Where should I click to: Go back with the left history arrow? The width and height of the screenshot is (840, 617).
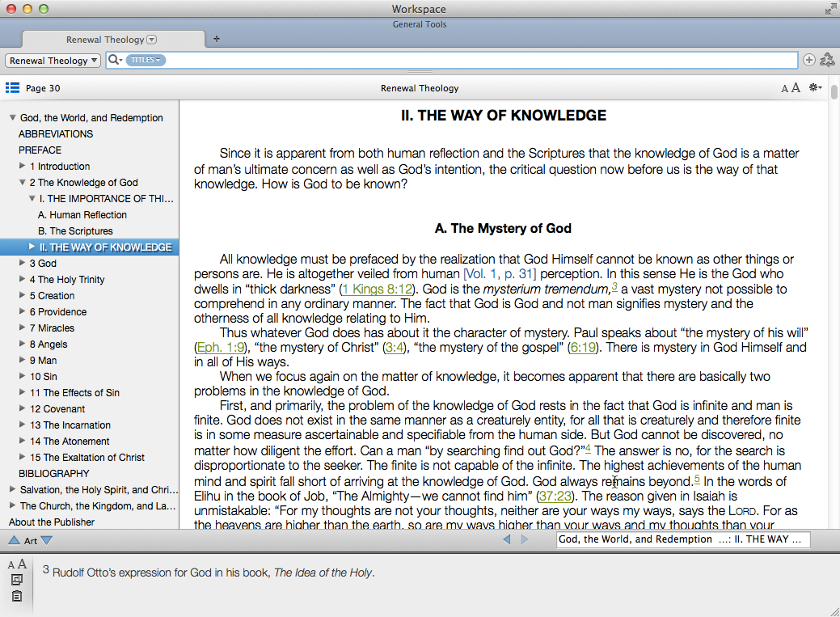[507, 539]
